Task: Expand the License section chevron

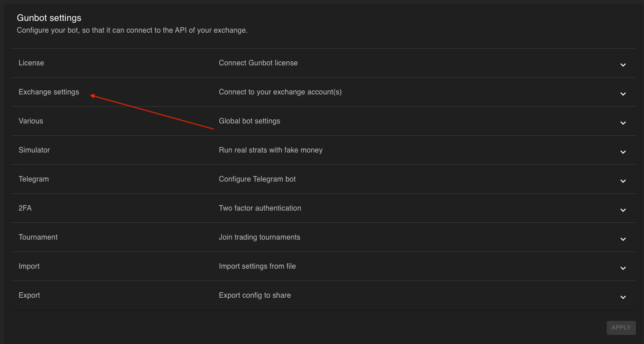Action: point(623,65)
